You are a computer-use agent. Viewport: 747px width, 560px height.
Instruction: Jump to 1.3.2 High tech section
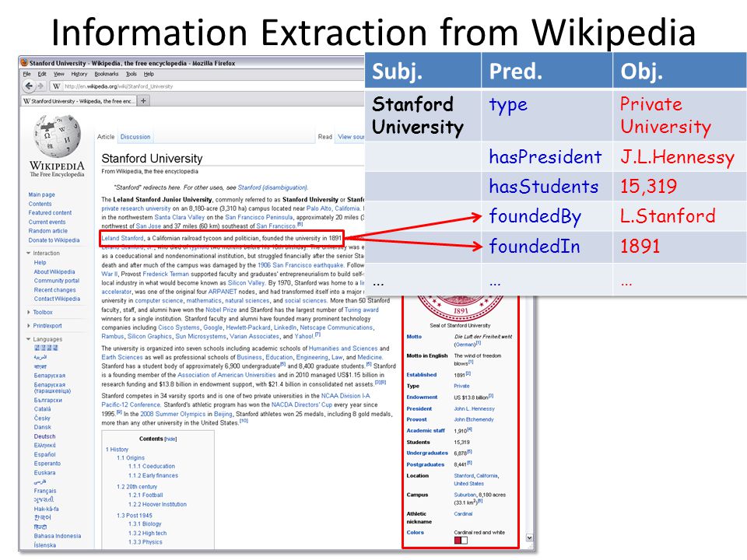coord(147,534)
